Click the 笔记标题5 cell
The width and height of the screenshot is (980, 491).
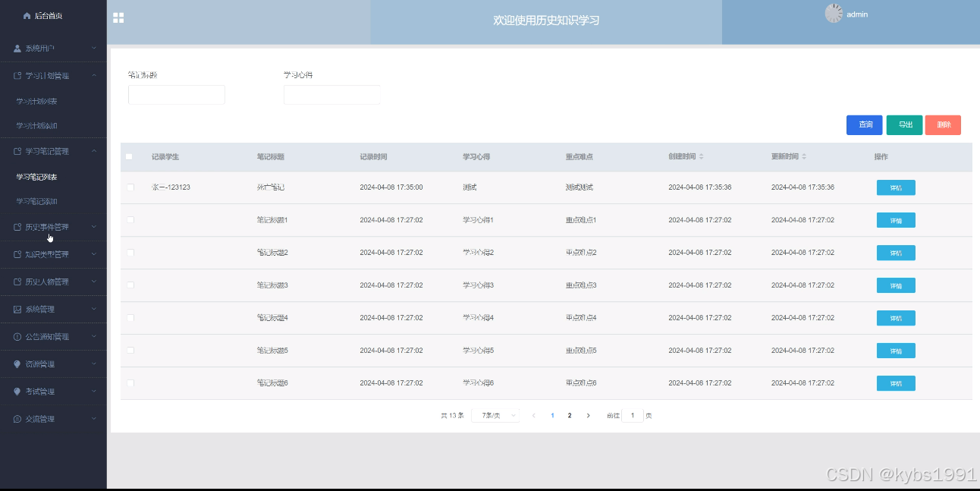[272, 351]
